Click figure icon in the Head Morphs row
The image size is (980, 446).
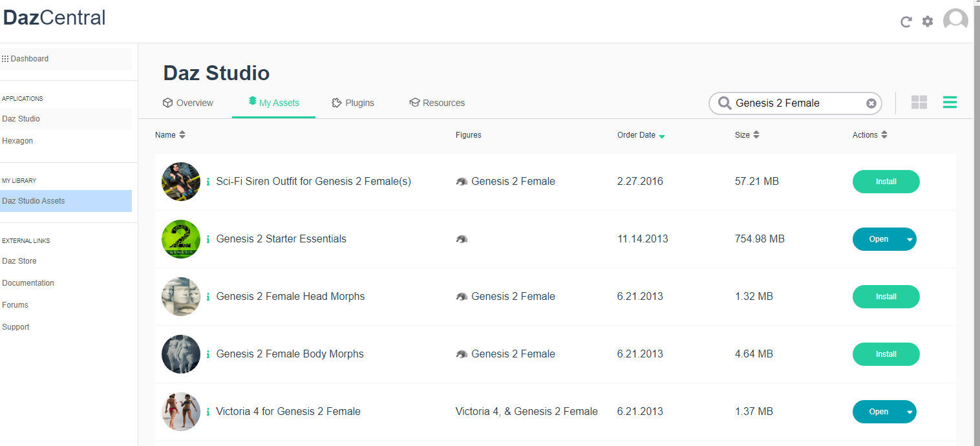pyautogui.click(x=462, y=297)
